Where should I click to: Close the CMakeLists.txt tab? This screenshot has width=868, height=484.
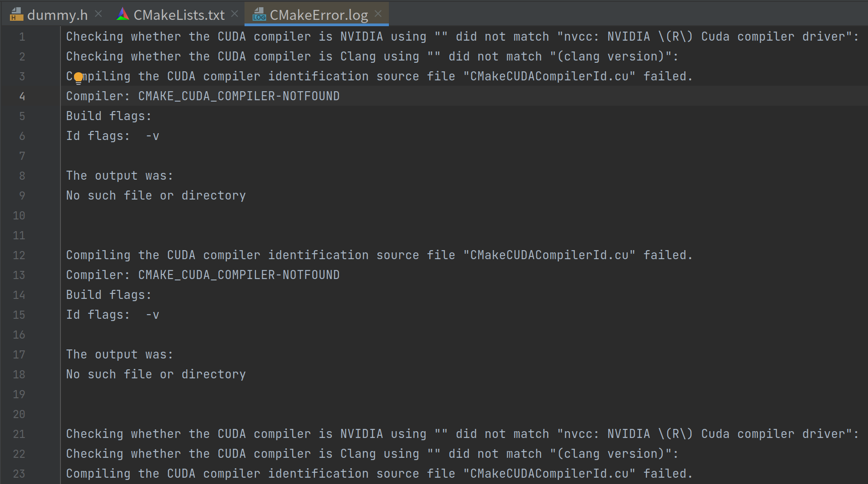click(235, 14)
